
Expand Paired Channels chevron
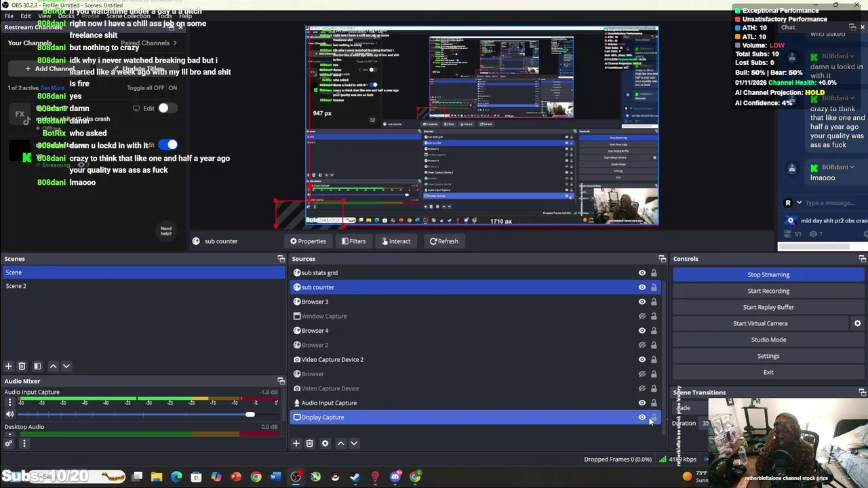click(x=175, y=43)
